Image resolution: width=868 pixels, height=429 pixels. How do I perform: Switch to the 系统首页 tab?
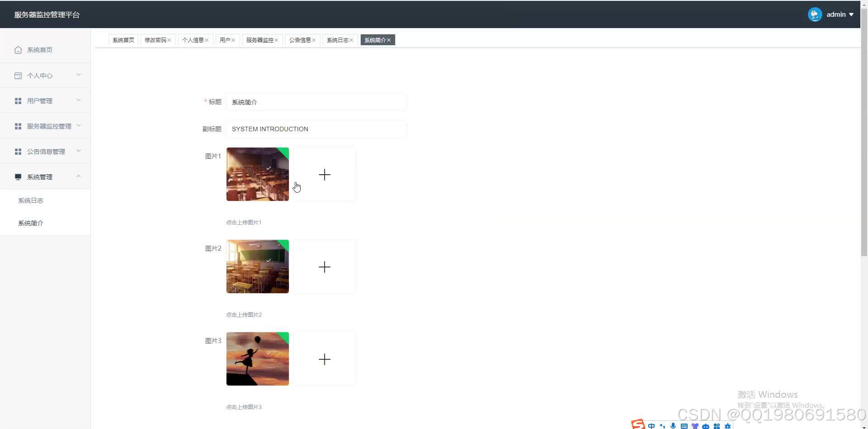pos(123,40)
